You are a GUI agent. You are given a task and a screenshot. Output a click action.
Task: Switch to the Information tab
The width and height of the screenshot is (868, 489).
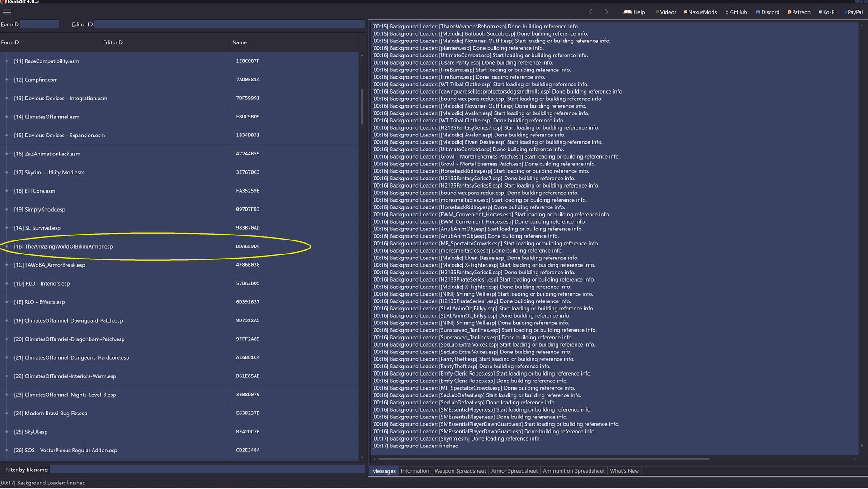pyautogui.click(x=415, y=471)
